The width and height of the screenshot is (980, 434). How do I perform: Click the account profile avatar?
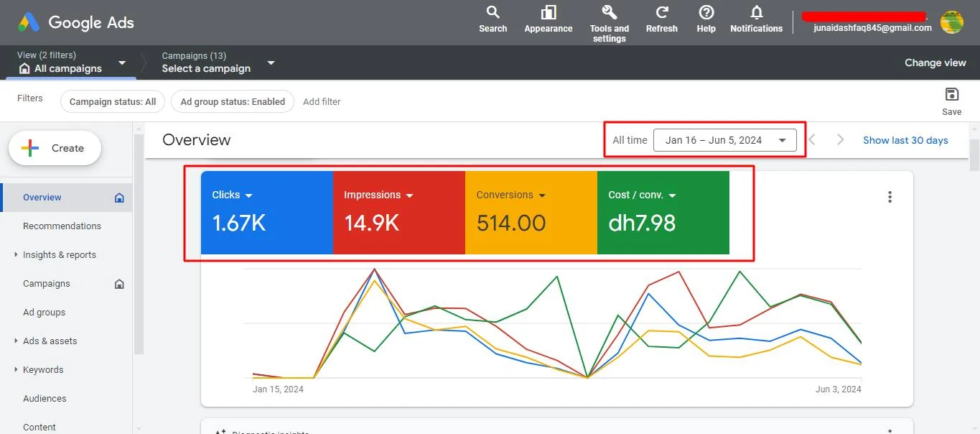952,22
